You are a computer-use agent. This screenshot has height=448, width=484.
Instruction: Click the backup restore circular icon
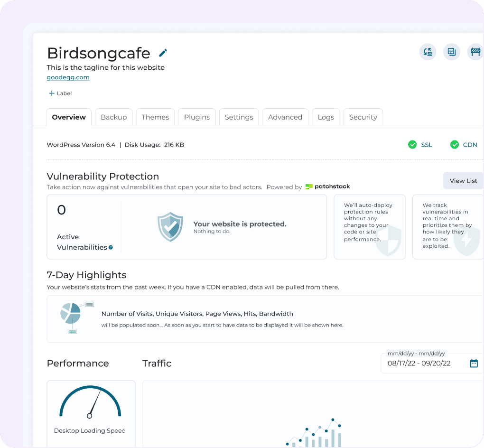(428, 52)
